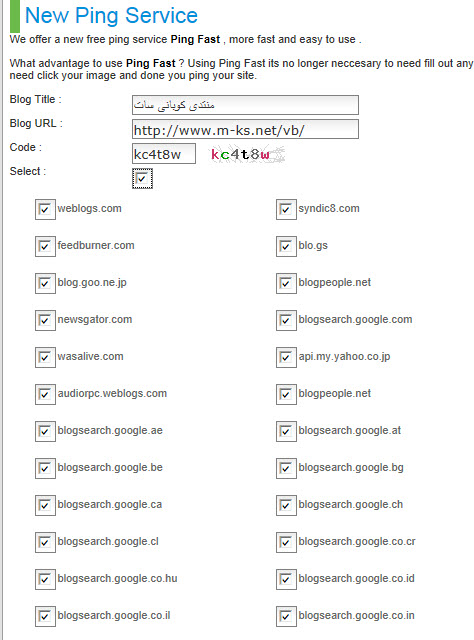This screenshot has height=640, width=474.
Task: Toggle blogsearch.google.com checkbox
Action: click(286, 320)
